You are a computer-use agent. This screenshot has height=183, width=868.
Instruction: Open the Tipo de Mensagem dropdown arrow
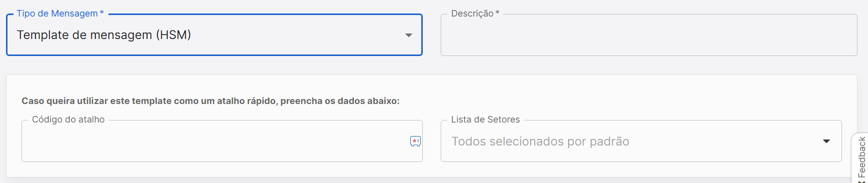point(409,35)
